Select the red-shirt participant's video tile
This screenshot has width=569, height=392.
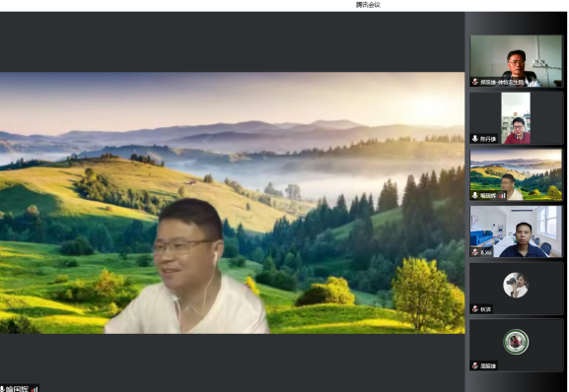(516, 118)
